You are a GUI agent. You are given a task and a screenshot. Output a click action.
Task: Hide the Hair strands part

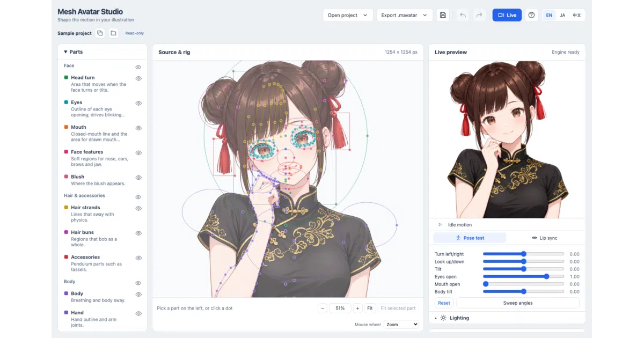[x=138, y=209]
